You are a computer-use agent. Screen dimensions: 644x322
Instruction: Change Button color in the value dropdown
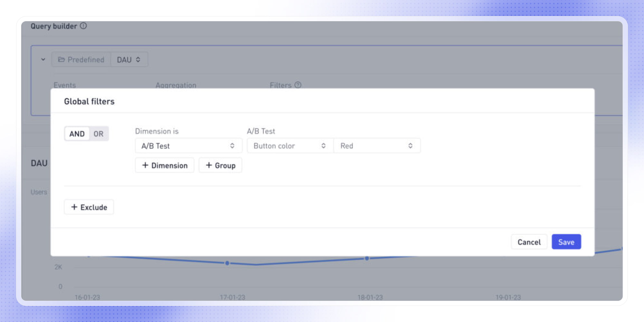(x=289, y=146)
